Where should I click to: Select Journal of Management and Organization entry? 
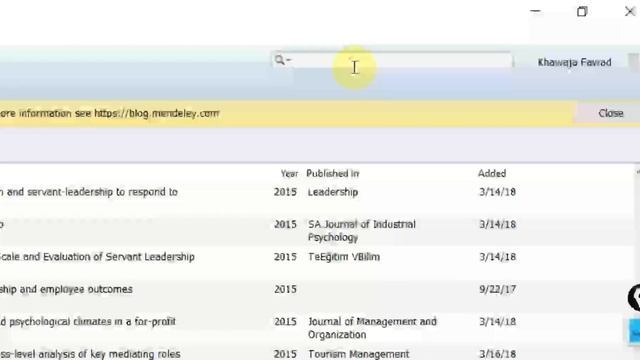coord(318,328)
